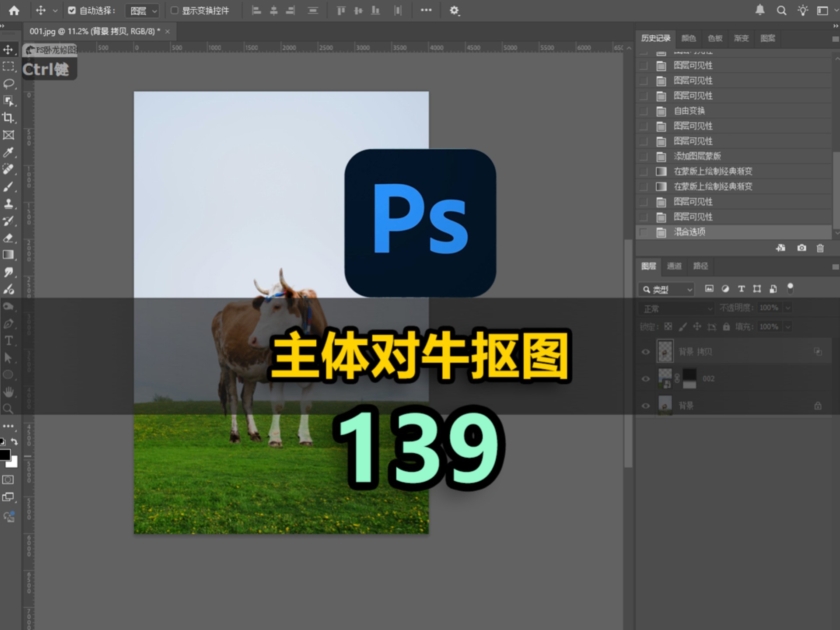Select the 混合选项 history state
840x630 pixels.
pos(734,232)
